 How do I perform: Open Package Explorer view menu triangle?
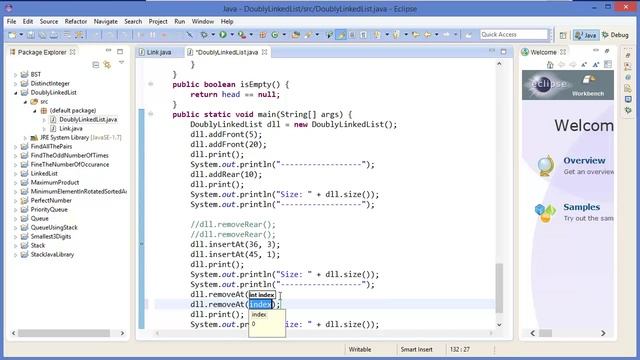pos(121,63)
